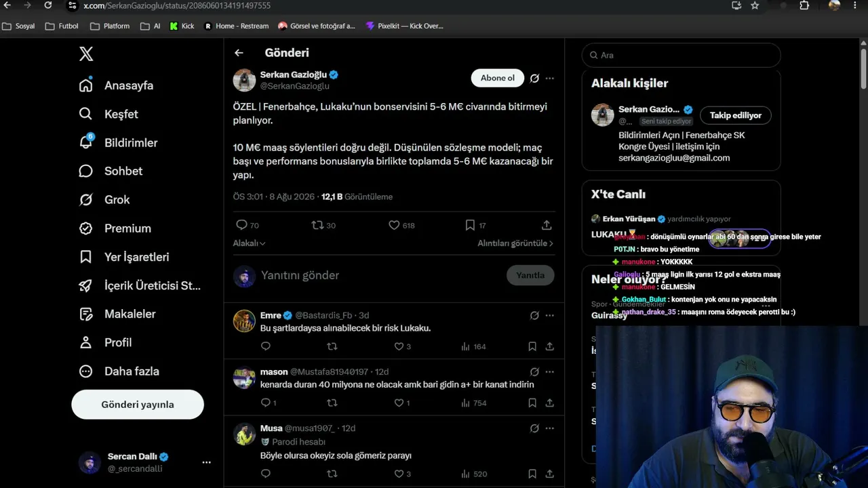Open Keşfet explore page
Screen dimensions: 868x488
pyautogui.click(x=108, y=114)
